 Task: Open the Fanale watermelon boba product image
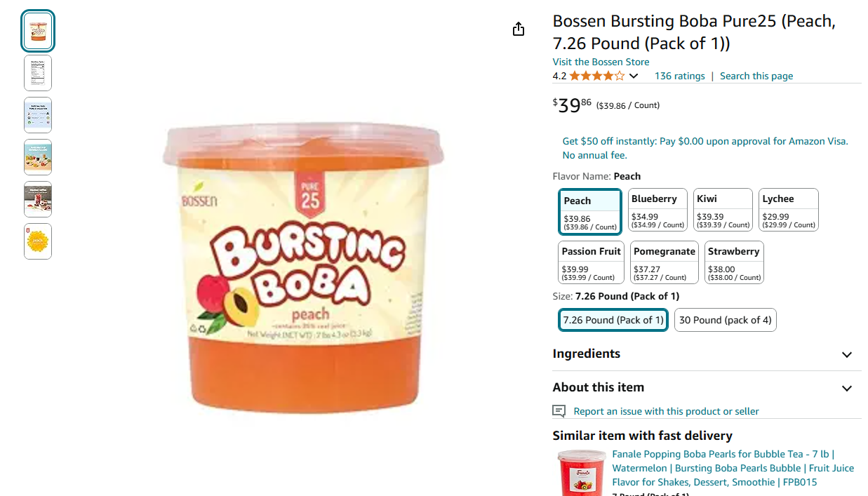tap(582, 473)
